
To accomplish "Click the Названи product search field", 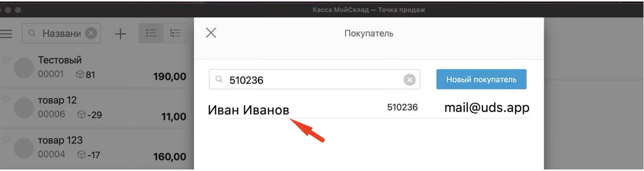I will coord(61,33).
